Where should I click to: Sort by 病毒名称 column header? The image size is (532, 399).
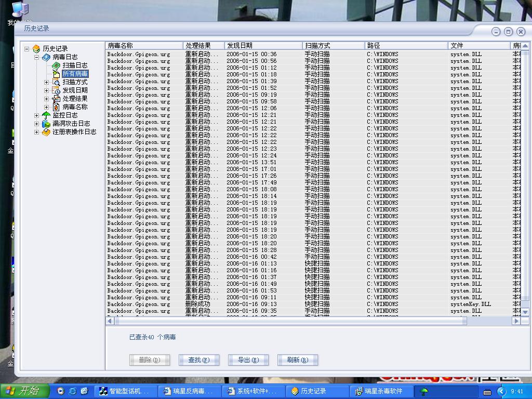(144, 46)
